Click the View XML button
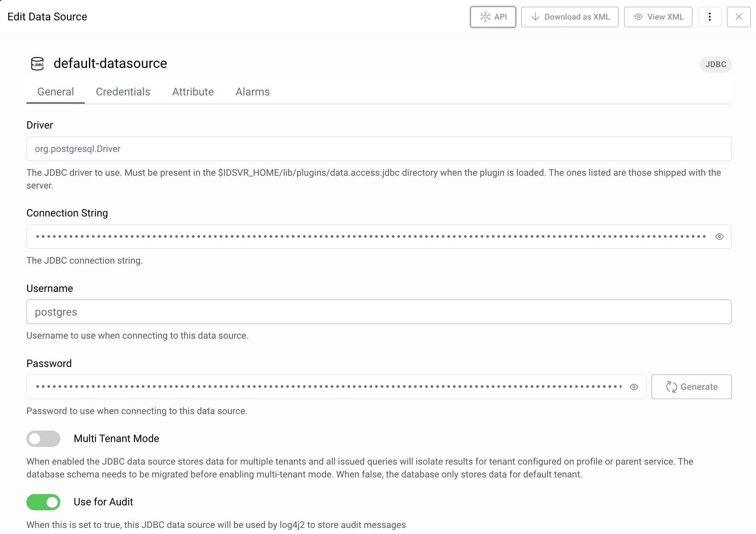Image resolution: width=756 pixels, height=534 pixels. point(658,17)
